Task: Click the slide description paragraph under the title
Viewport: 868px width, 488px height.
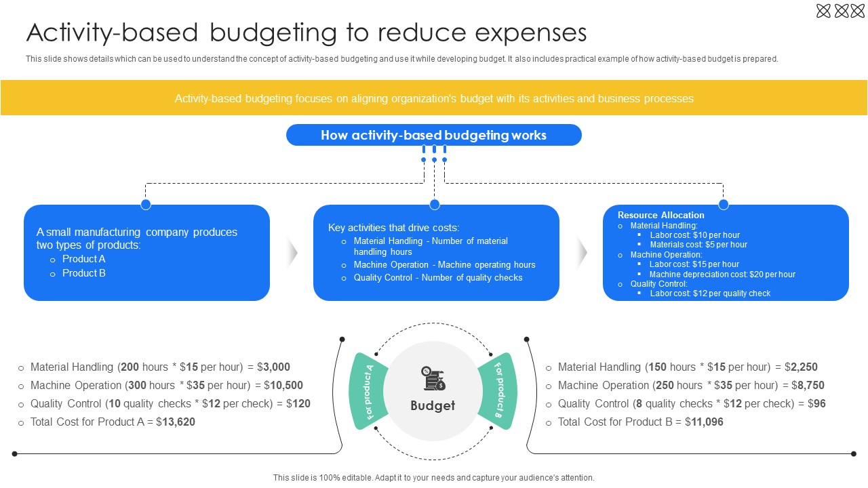Action: (x=402, y=59)
